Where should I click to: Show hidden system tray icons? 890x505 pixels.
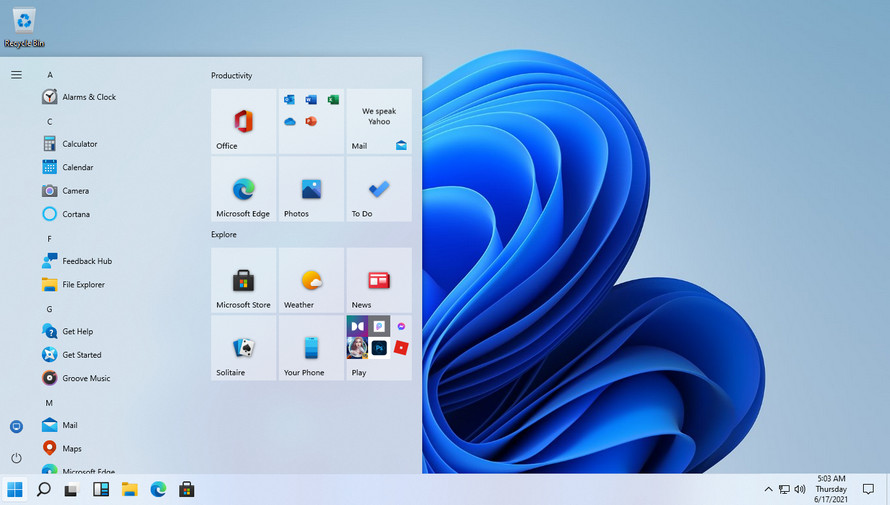click(x=769, y=489)
